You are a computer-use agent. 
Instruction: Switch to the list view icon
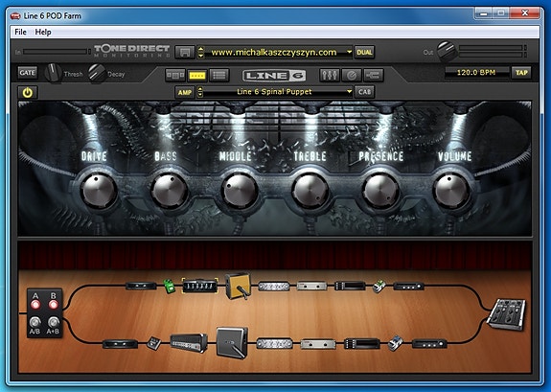coord(219,75)
